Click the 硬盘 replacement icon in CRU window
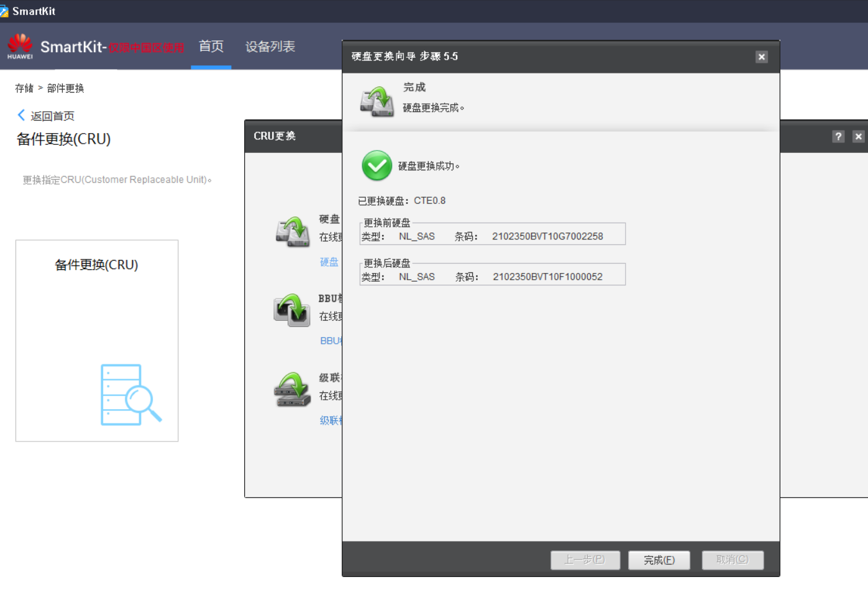 [x=293, y=231]
